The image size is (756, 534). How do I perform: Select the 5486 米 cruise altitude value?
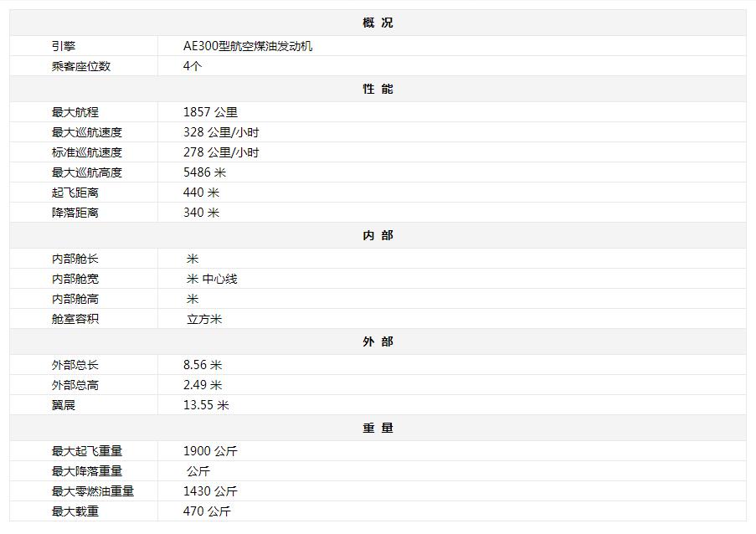[204, 172]
